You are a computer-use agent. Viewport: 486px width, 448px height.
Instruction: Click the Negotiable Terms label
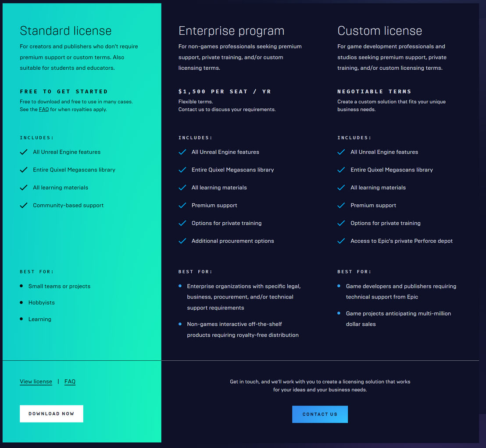(374, 91)
